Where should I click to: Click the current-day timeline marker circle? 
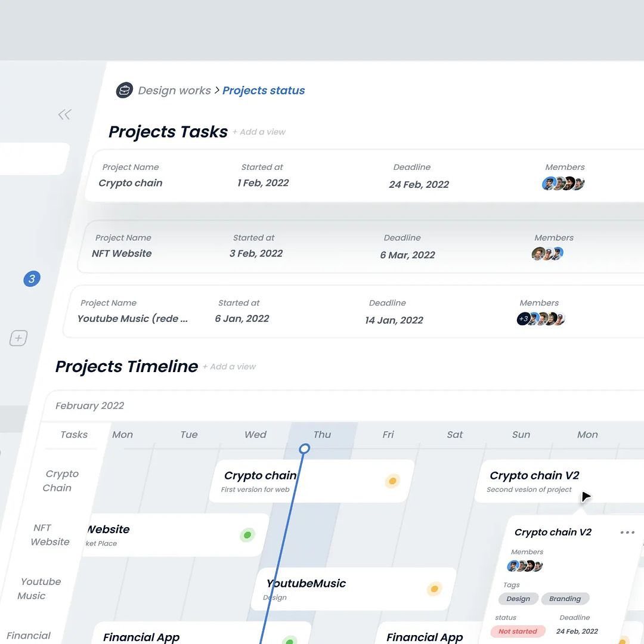pyautogui.click(x=304, y=448)
